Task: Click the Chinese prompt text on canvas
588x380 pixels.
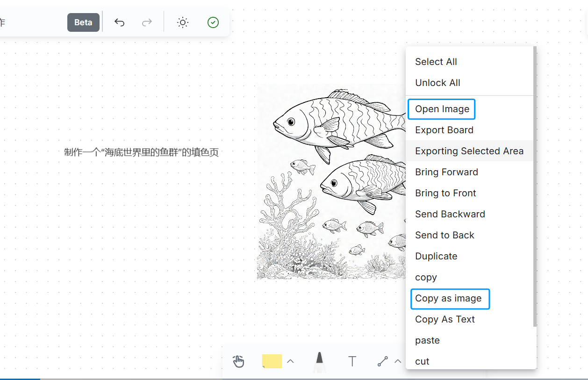Action: (x=142, y=152)
